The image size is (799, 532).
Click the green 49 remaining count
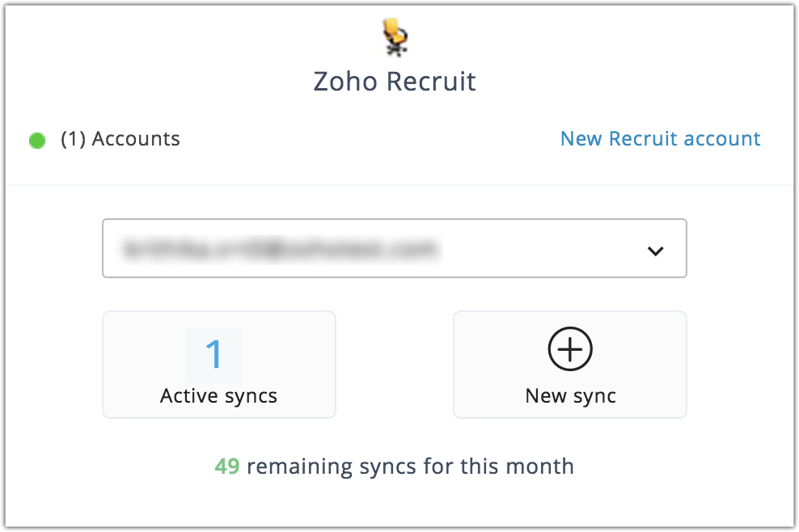(x=227, y=467)
